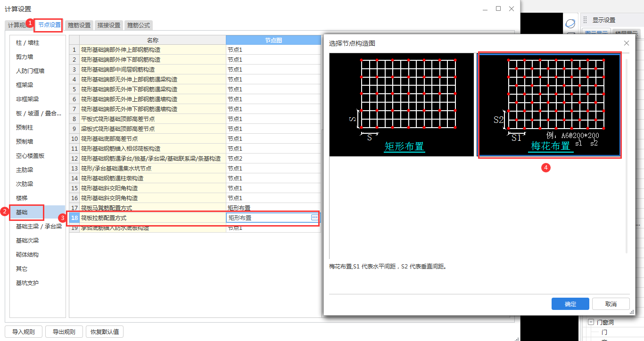Click the node diagram dialog scrollbar
This screenshot has width=644, height=341.
tap(627, 155)
